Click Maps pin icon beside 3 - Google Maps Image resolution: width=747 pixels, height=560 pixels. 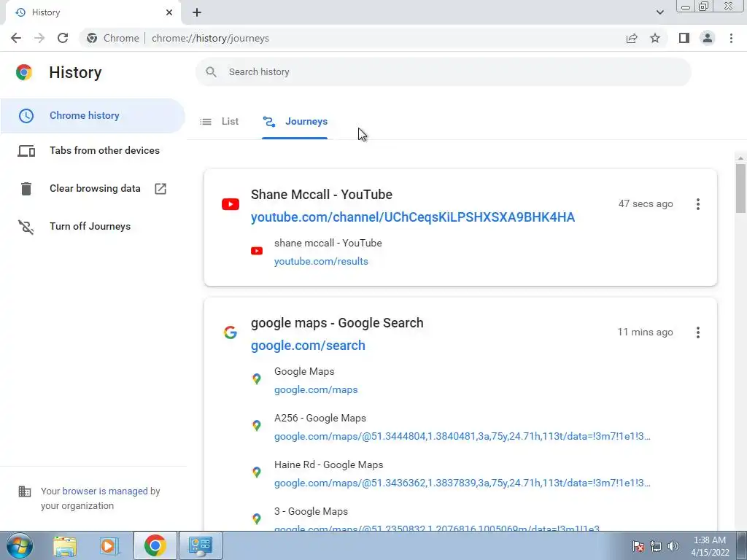pyautogui.click(x=257, y=519)
